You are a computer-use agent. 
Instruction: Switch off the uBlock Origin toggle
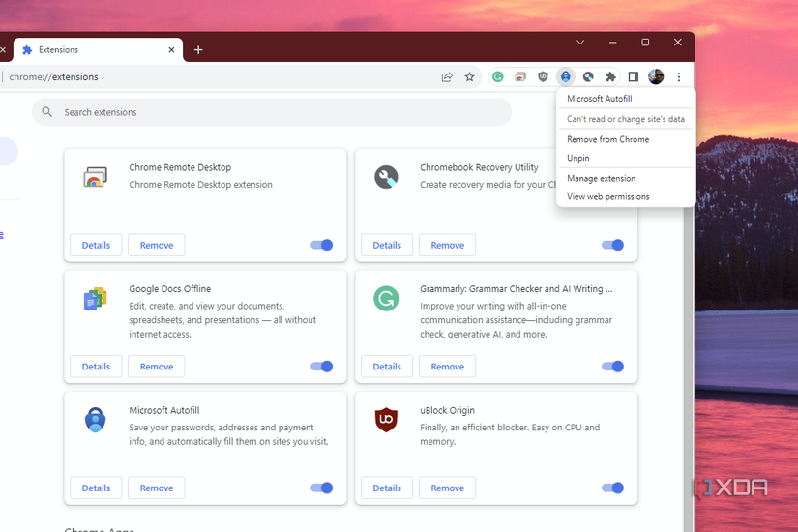[x=612, y=488]
